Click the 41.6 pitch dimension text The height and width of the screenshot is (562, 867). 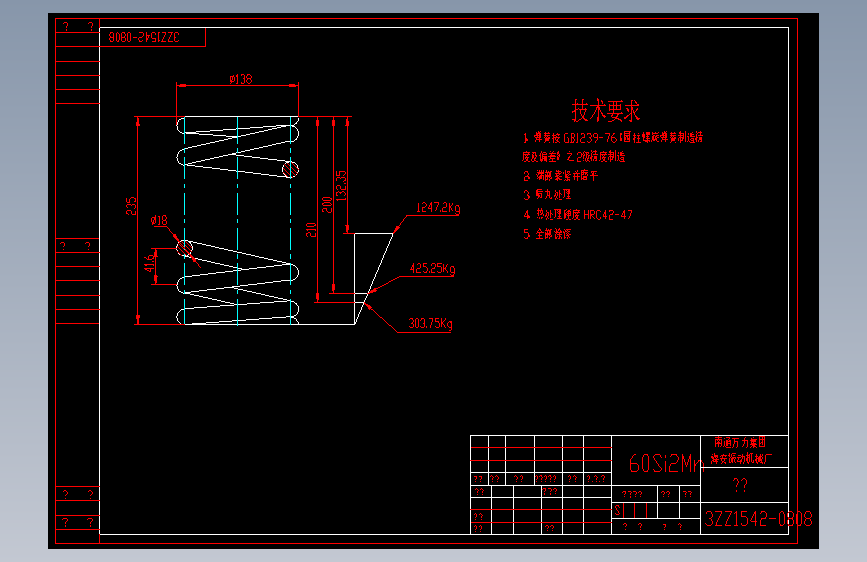[x=149, y=263]
